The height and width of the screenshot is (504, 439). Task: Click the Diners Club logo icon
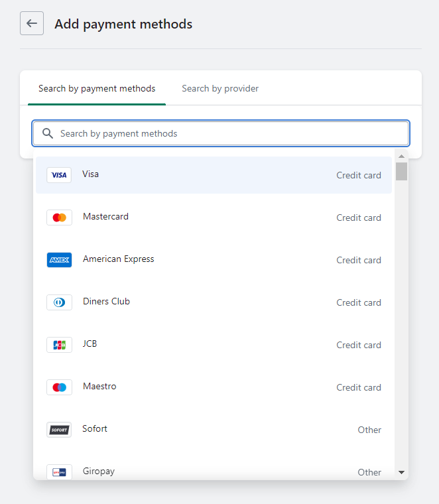click(59, 302)
